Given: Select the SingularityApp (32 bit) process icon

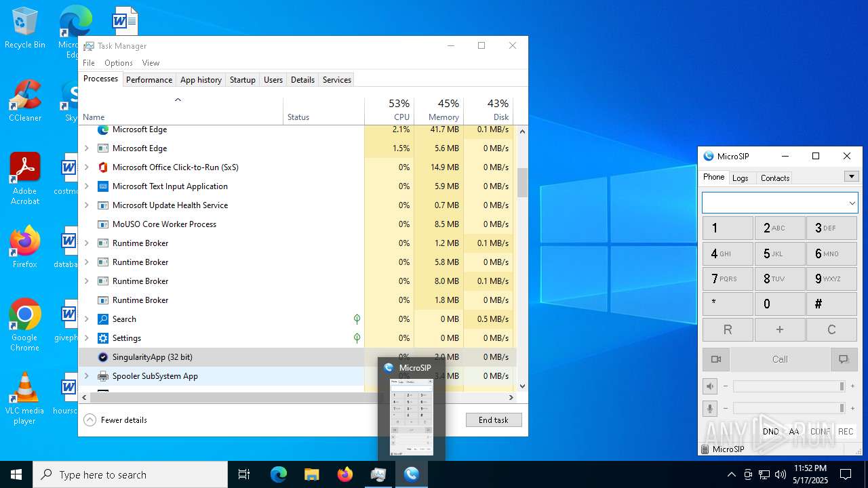Looking at the screenshot, I should 103,357.
